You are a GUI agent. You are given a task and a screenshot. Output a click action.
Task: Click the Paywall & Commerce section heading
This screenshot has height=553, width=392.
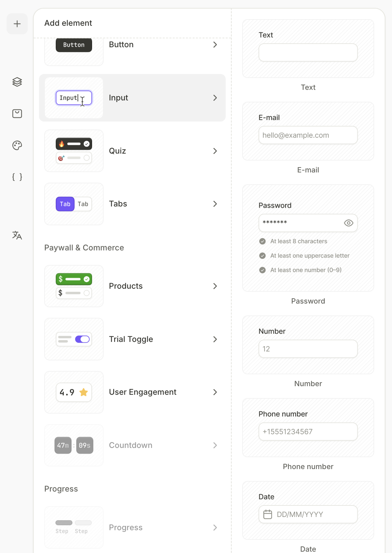[84, 248]
